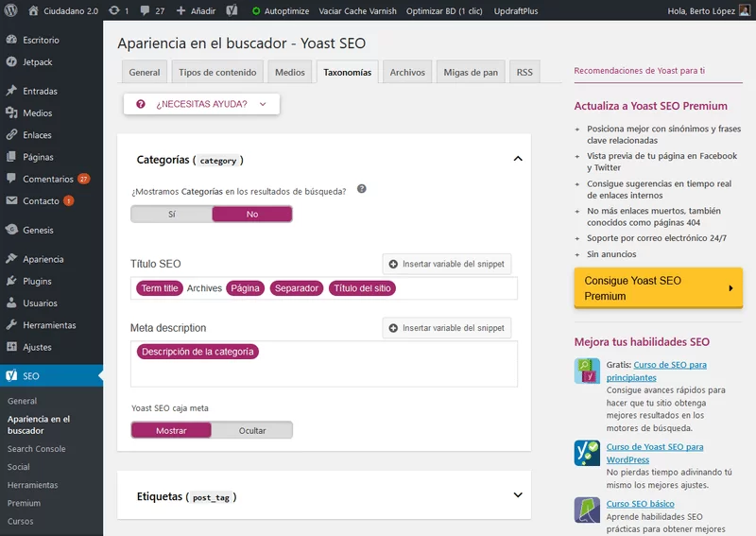Screen dimensions: 756x536
Task: Open the Yoast icon in admin bar
Action: [232, 10]
